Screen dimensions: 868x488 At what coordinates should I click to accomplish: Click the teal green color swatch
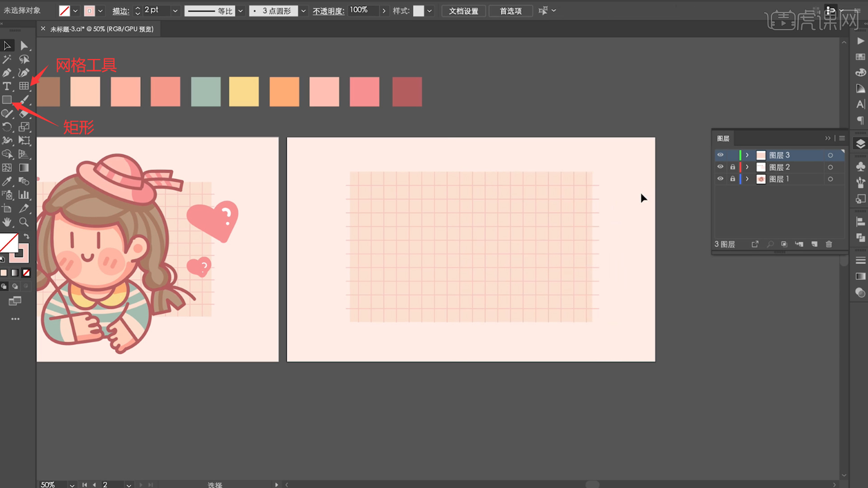pos(206,92)
